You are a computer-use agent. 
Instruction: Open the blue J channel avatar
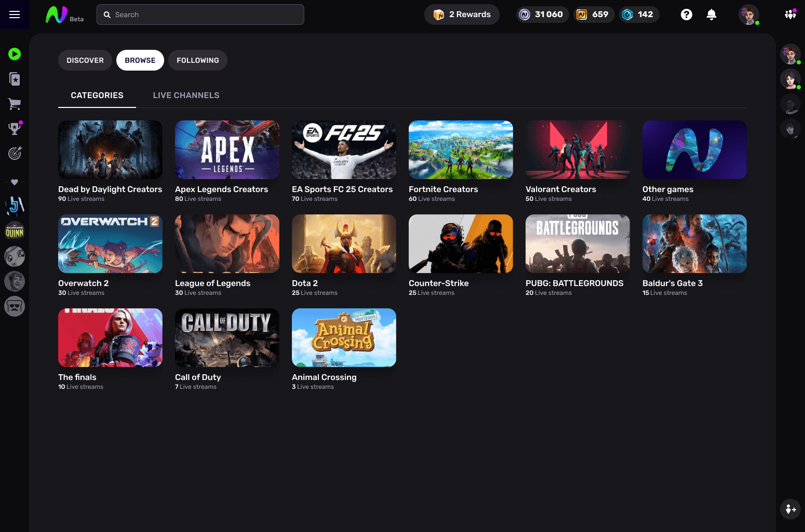tap(15, 206)
